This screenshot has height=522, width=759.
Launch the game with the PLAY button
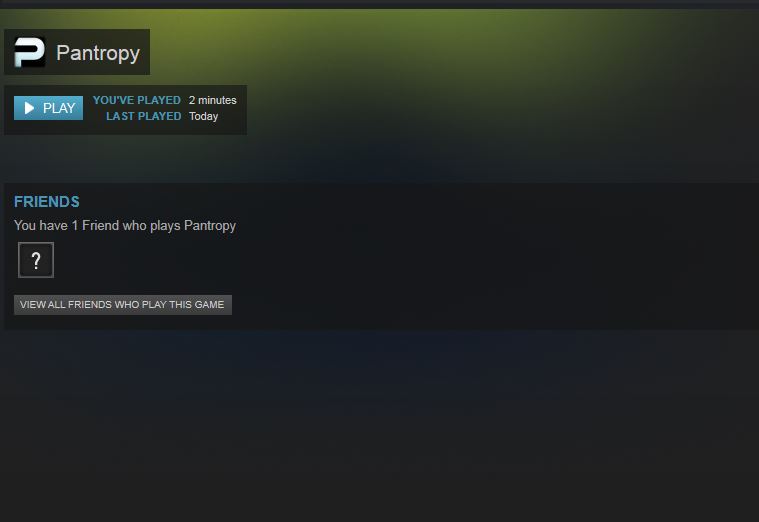48,107
